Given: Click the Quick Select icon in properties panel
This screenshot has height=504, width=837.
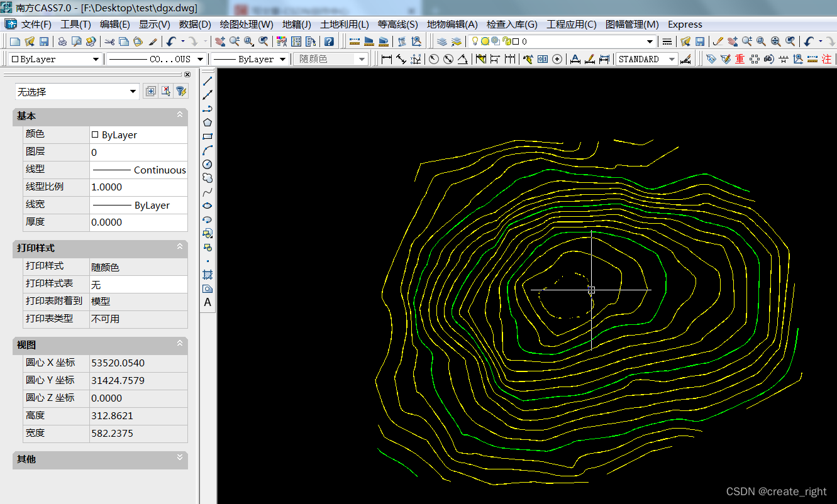Looking at the screenshot, I should [x=180, y=91].
